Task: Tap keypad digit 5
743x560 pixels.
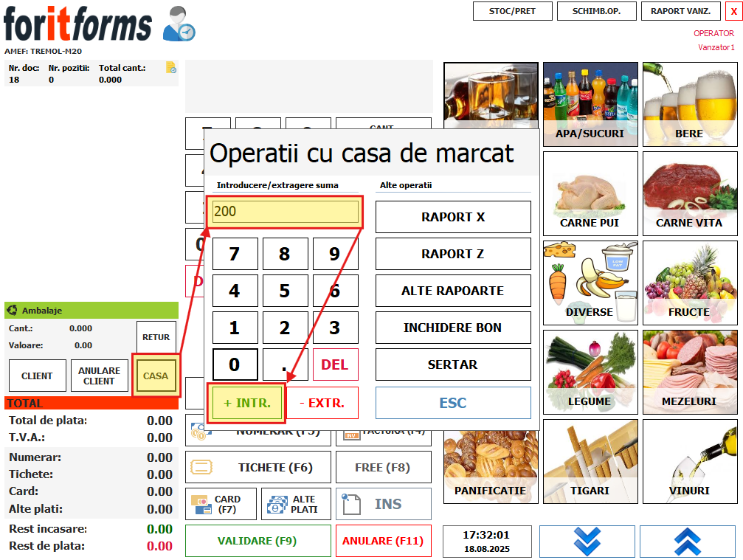Action: 286,291
